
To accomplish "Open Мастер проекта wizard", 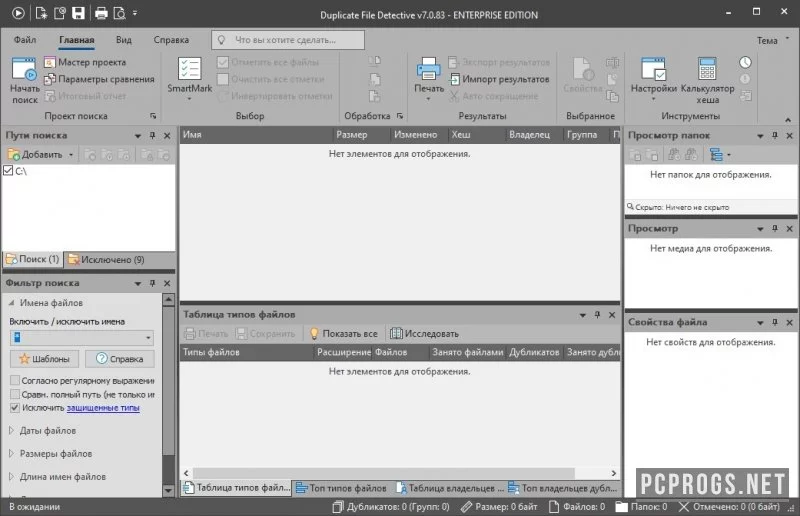I will tap(85, 62).
